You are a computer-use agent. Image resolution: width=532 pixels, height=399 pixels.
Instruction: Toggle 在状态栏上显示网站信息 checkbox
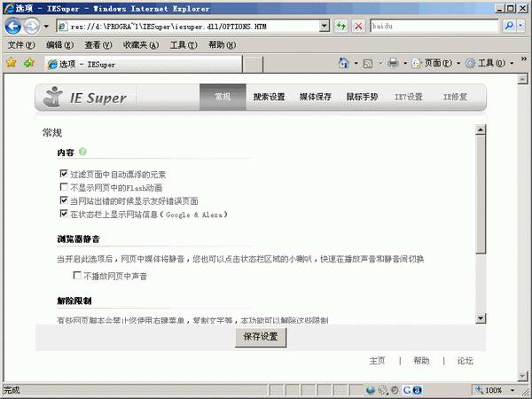64,214
